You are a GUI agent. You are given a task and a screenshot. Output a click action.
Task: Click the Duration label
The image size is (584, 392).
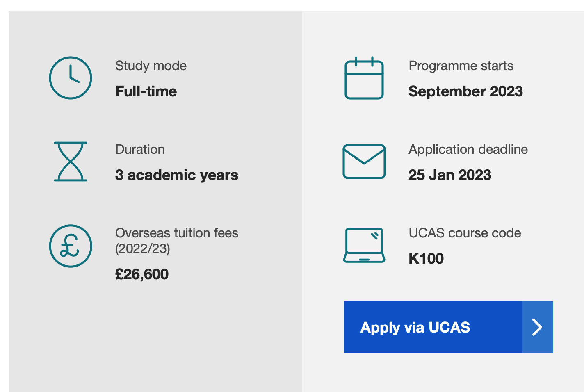point(140,149)
